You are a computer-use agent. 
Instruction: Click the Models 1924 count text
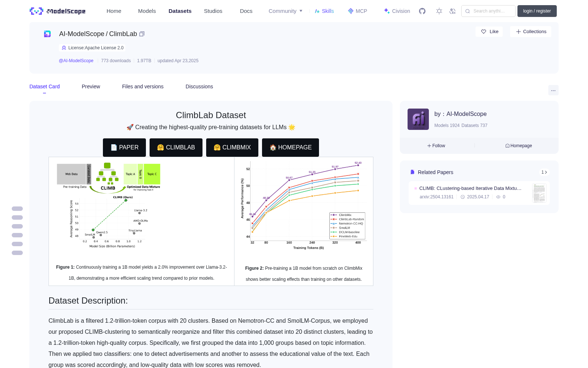coord(447,125)
